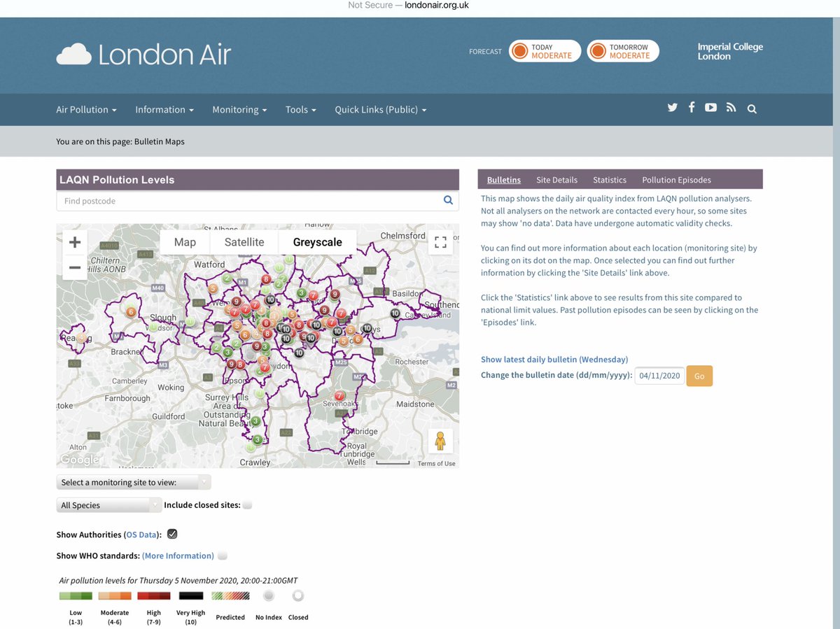Zoom in using the map plus icon
This screenshot has height=629, width=840.
coord(75,241)
